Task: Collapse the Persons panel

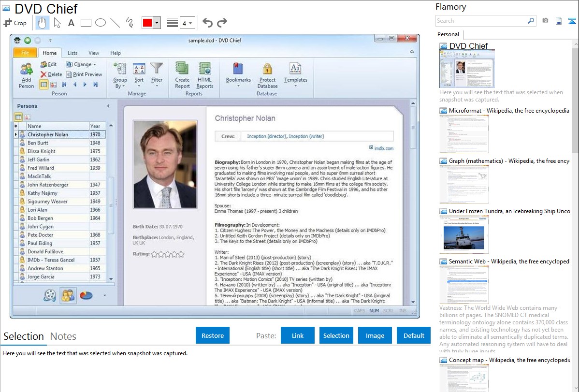Action: (108, 106)
